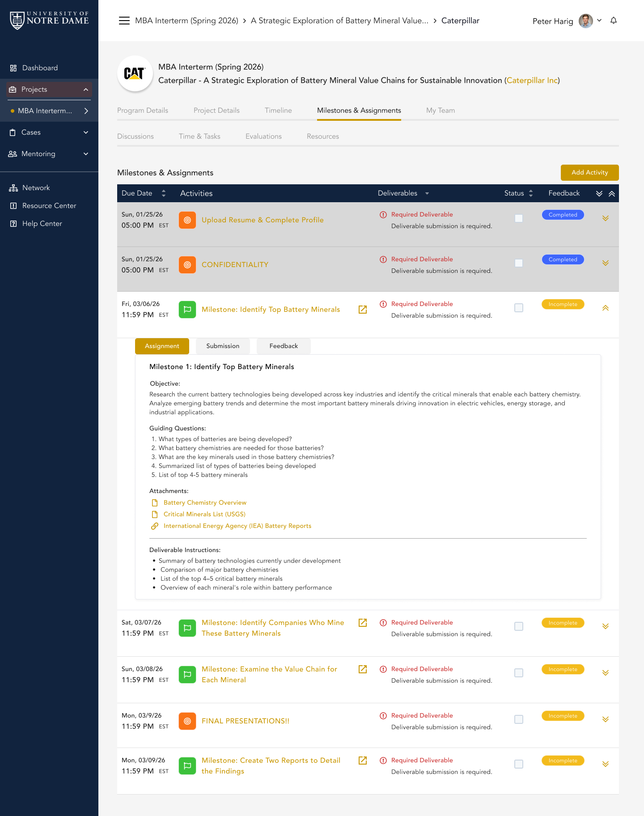This screenshot has height=816, width=644.
Task: Open external link icon for Examine the Value Chain
Action: click(x=363, y=669)
